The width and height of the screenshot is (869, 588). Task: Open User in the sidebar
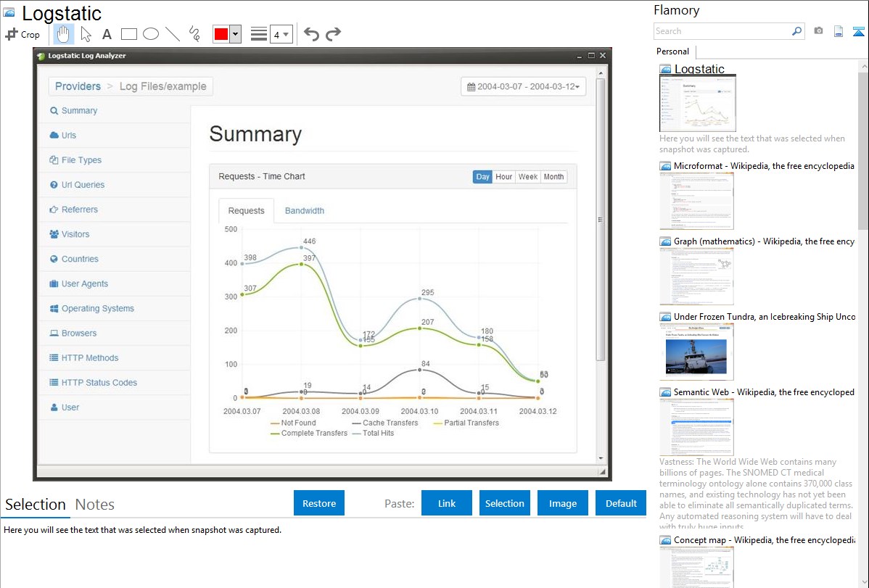click(x=65, y=407)
